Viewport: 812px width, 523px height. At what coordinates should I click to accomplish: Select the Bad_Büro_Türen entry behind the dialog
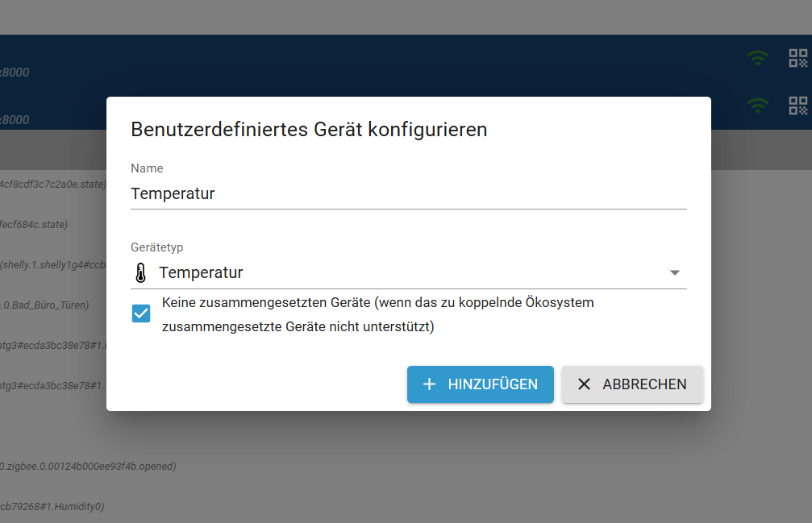click(44, 305)
